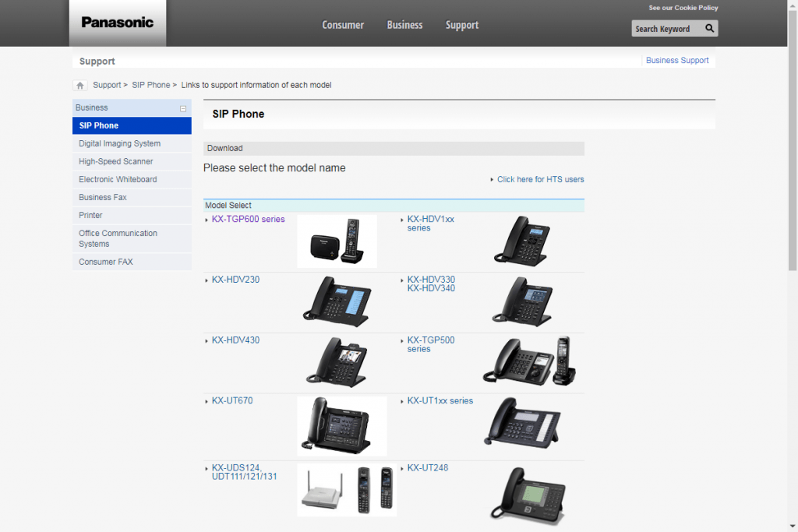
Task: Select Consumer FAX sidebar item
Action: tap(132, 262)
